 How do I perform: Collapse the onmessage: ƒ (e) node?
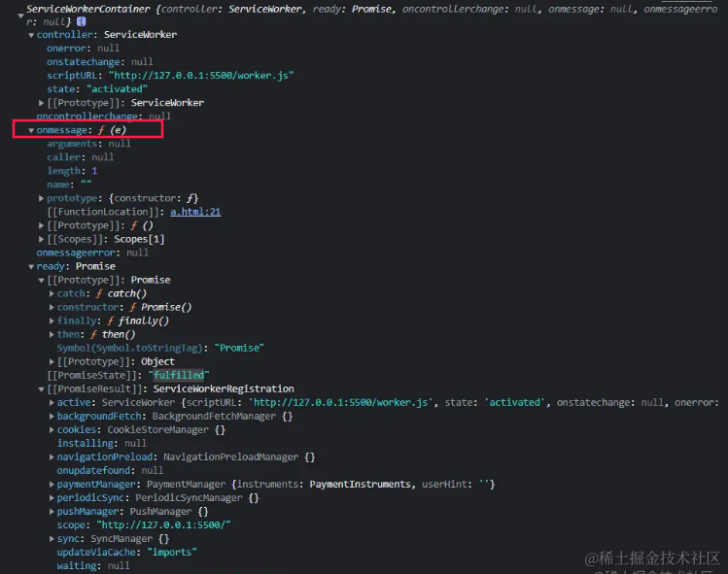click(x=31, y=130)
